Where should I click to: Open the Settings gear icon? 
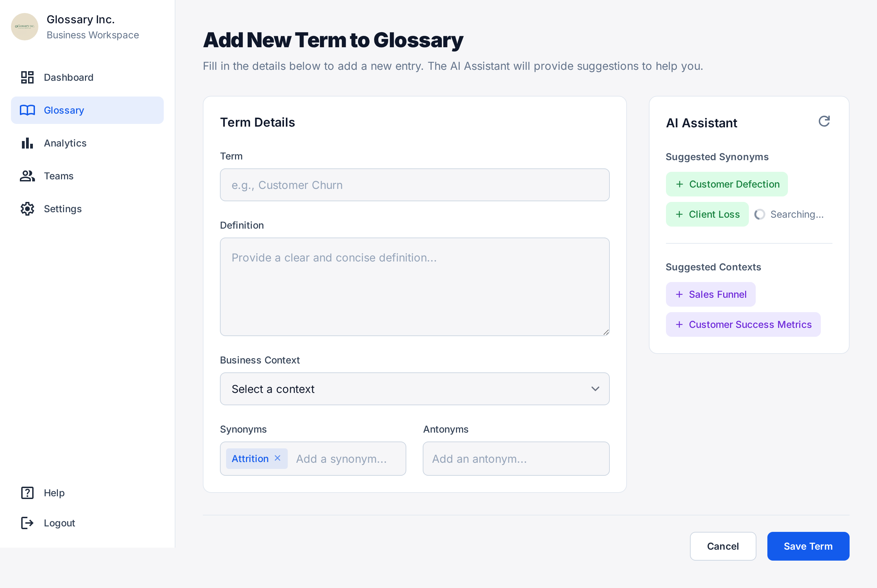27,209
